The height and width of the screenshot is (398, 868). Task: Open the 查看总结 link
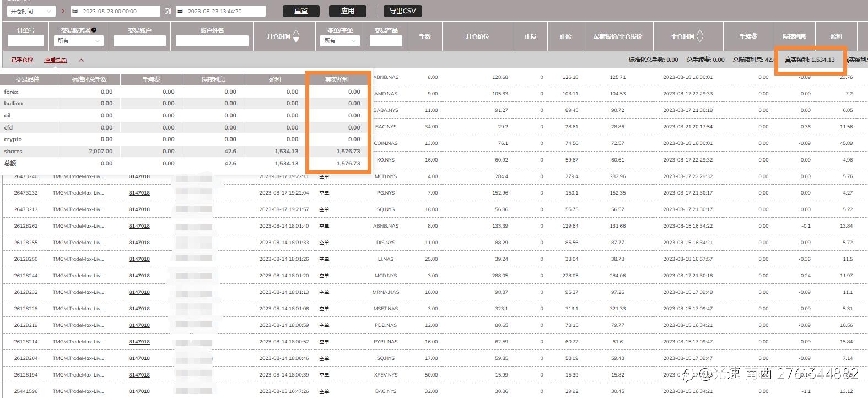(56, 60)
